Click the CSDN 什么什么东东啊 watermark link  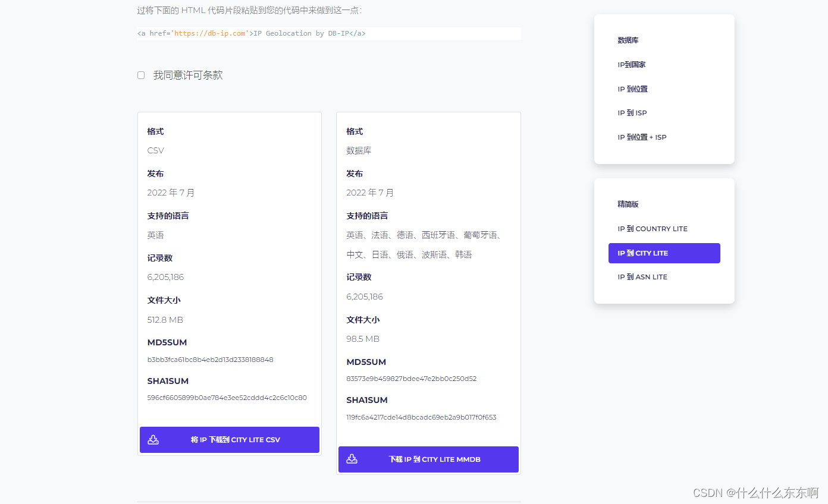(757, 493)
